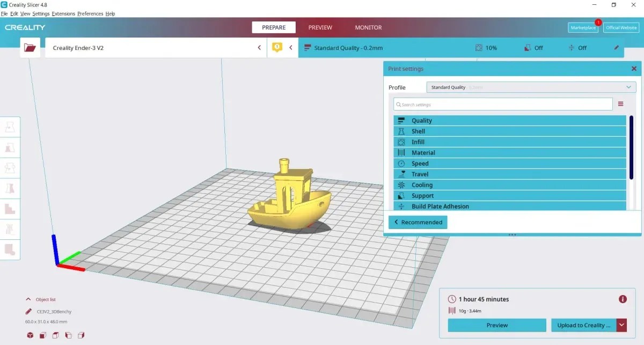This screenshot has height=345, width=644.
Task: Select the Mirror tool
Action: 11,188
